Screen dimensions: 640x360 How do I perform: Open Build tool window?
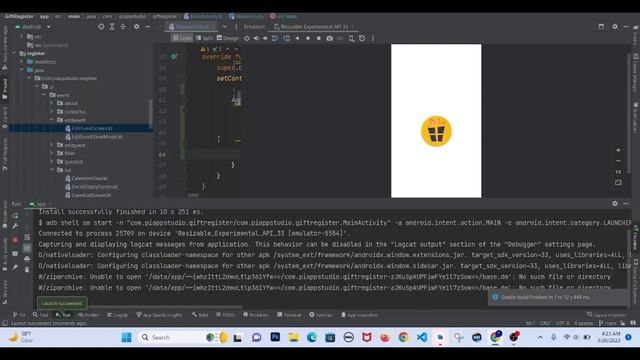click(200, 315)
